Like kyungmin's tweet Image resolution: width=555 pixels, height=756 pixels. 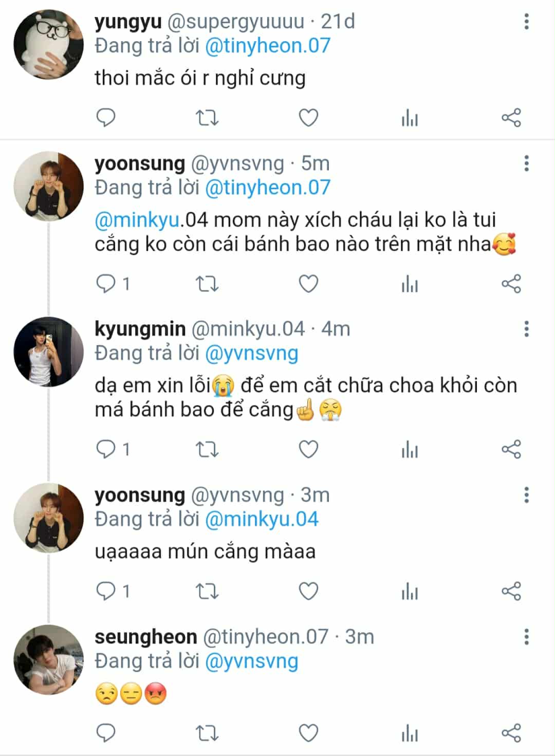click(x=308, y=450)
